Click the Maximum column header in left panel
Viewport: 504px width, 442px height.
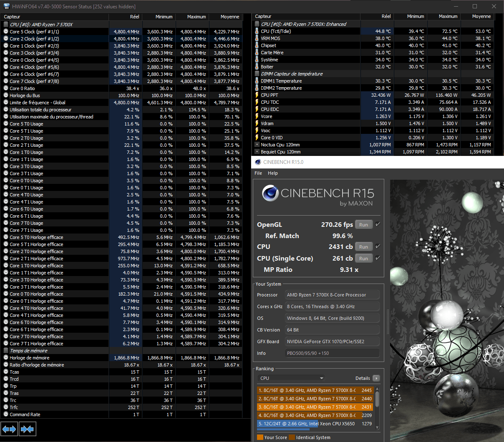pos(192,17)
